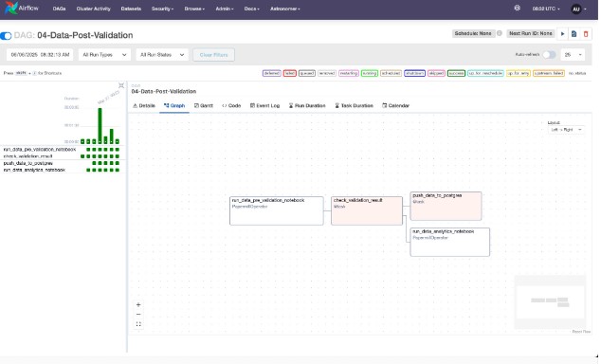Select push_data_to_postgres row in grid
Viewport: 601px width, 364px height.
click(62, 163)
